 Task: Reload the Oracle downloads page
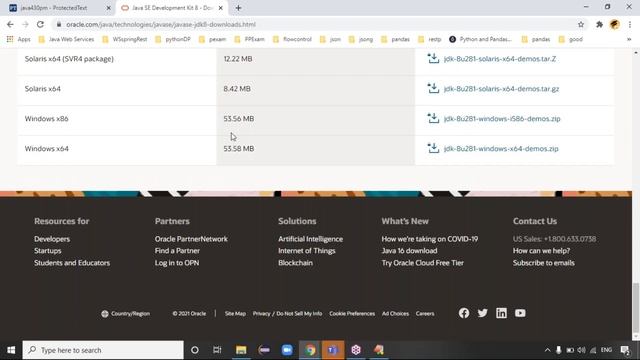coord(40,24)
